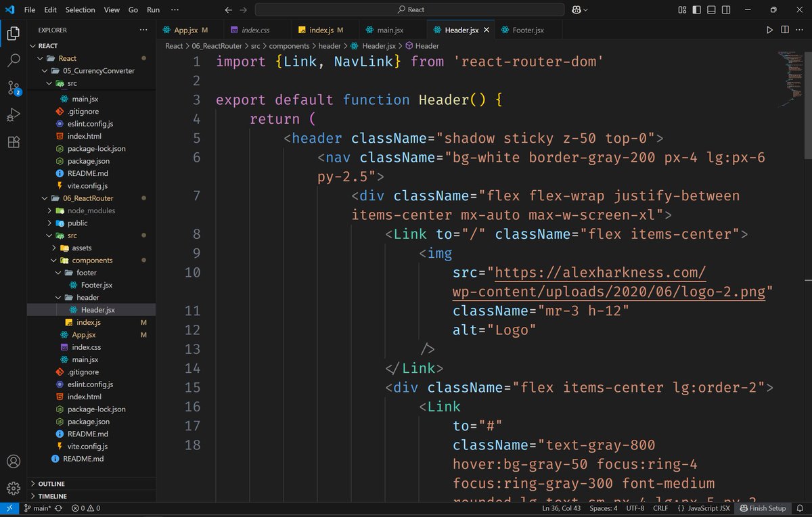This screenshot has width=812, height=517.
Task: Click Finish Setup in status bar
Action: (x=763, y=508)
